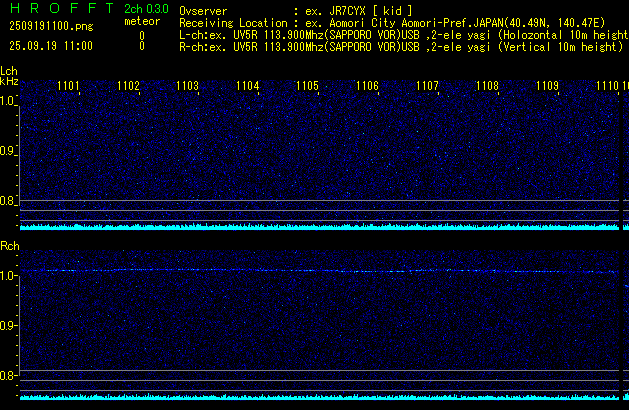629x410 pixels.
Task: Click the Rch 1.0 kHz signal trace
Action: click(320, 270)
